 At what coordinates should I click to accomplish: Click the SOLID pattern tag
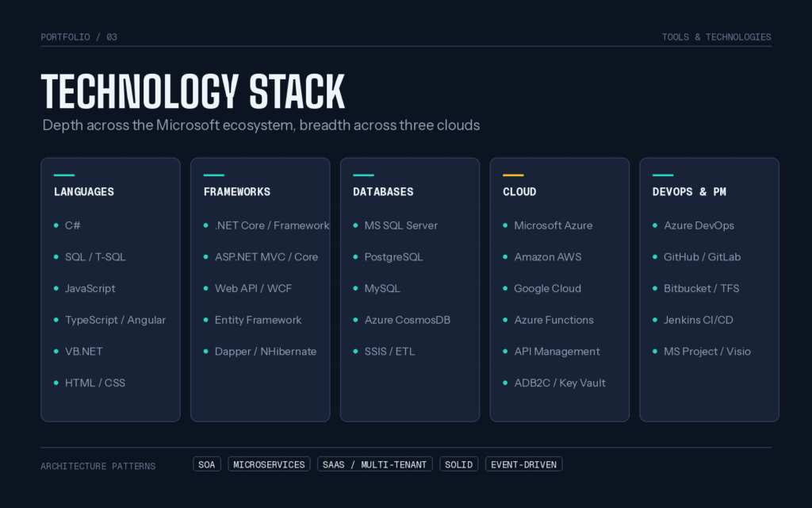pyautogui.click(x=458, y=464)
